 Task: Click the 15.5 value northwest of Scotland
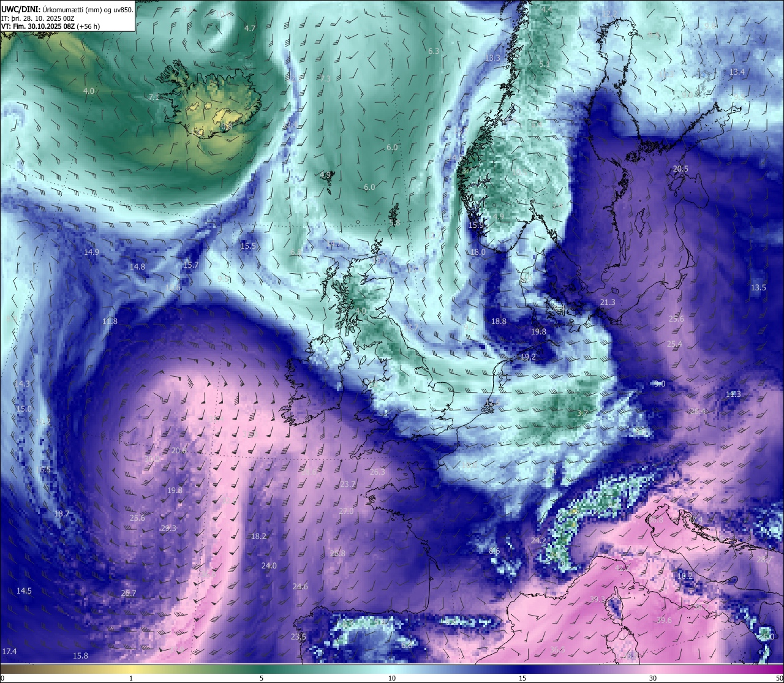(x=248, y=246)
